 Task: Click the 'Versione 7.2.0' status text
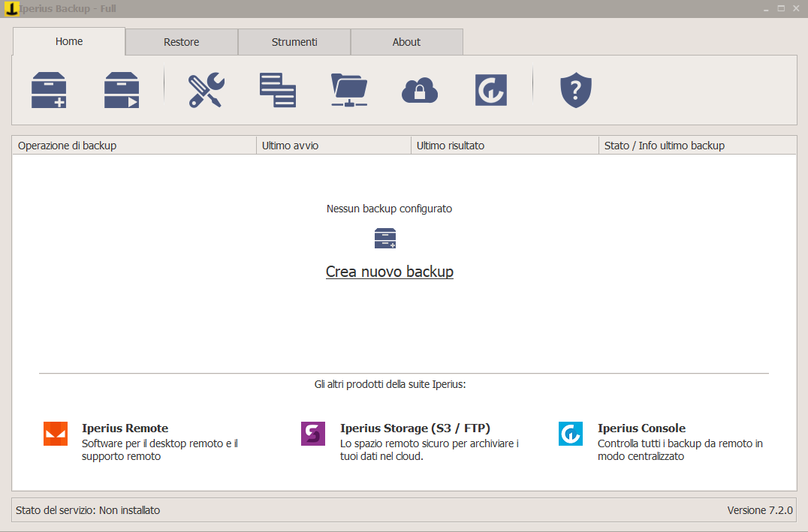760,510
